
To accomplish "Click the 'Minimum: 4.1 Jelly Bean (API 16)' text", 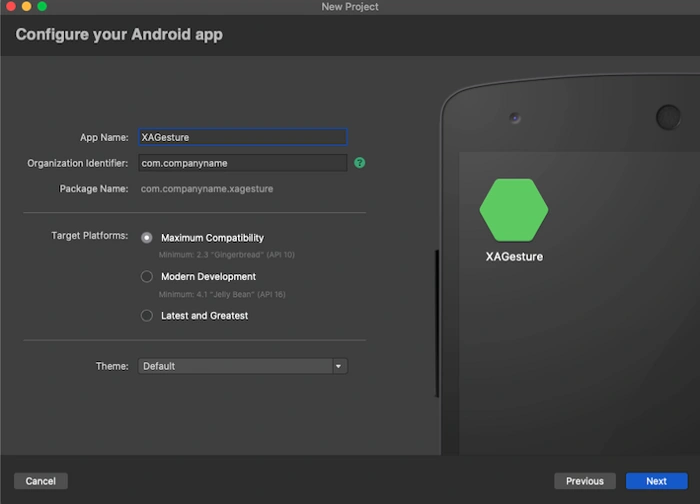I will tap(222, 294).
